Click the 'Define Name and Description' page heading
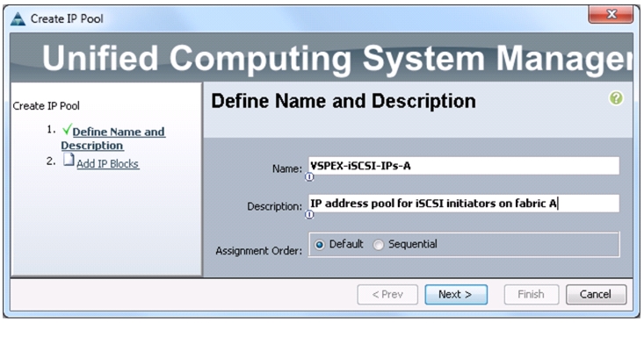644x351 pixels. click(x=344, y=101)
